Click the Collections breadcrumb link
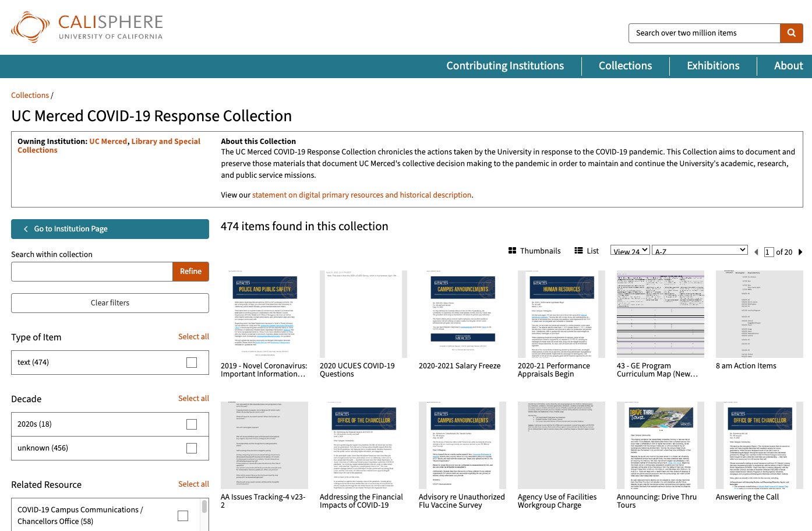812x531 pixels. (x=30, y=95)
